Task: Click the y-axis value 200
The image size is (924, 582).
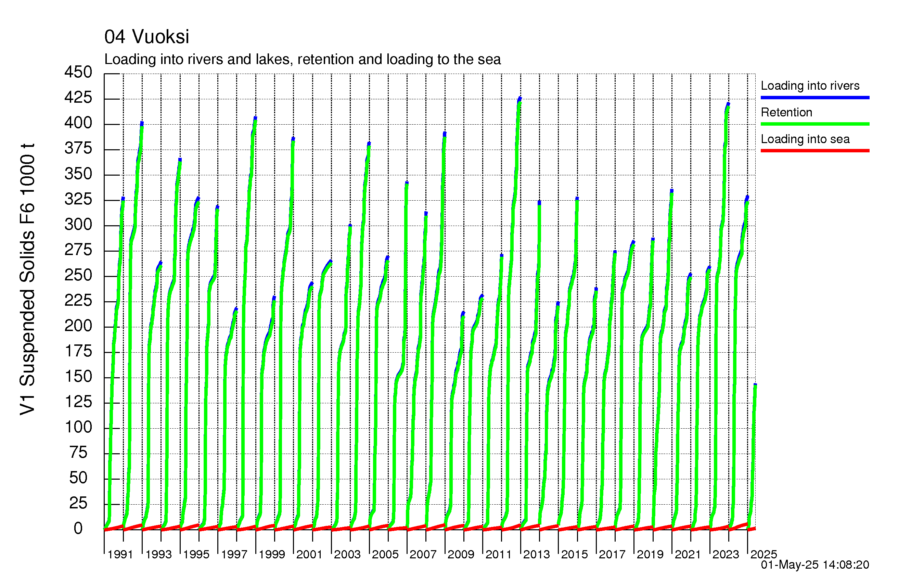Action: pos(78,326)
